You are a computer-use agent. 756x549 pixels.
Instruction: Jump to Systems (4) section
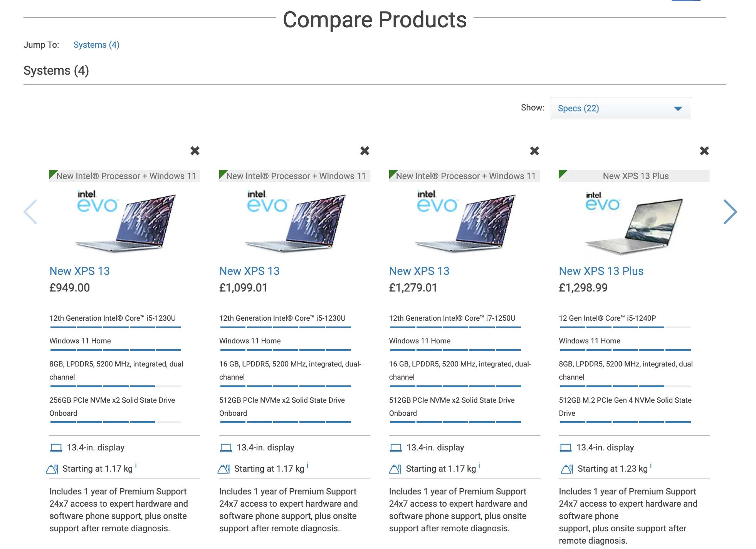coord(96,45)
